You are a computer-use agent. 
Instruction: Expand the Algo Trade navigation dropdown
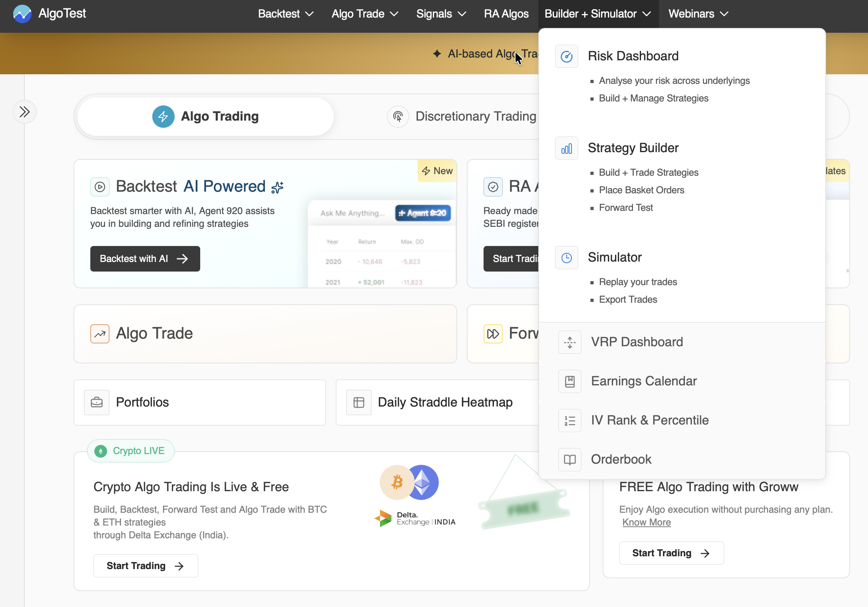click(x=364, y=14)
